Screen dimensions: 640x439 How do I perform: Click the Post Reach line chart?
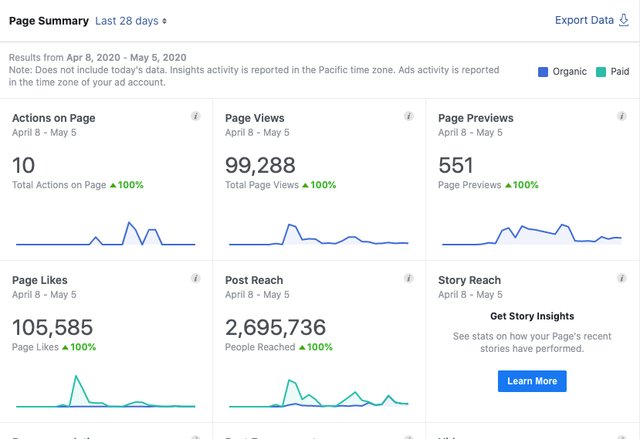point(319,393)
